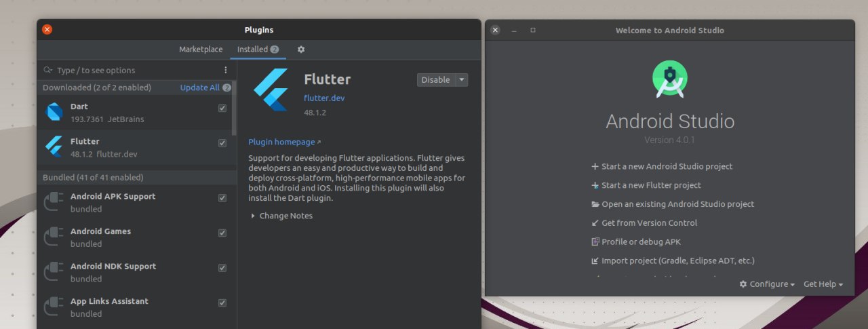Uncheck App Links Assistant plugin
Screen dimensions: 868x329
tap(222, 303)
